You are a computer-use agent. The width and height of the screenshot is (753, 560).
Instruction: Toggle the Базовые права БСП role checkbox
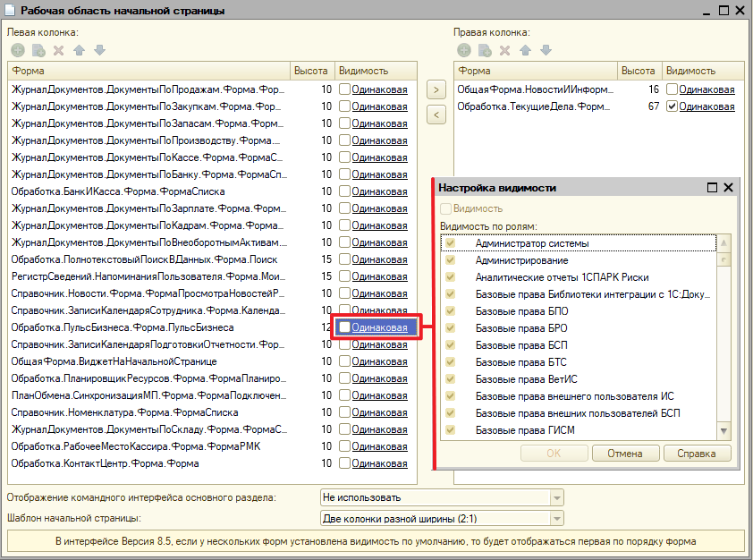[x=450, y=344]
